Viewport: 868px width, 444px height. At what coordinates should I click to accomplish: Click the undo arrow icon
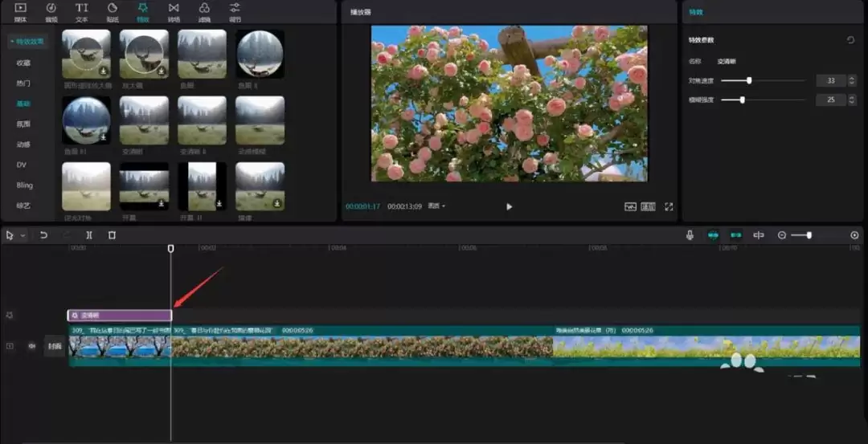(43, 235)
